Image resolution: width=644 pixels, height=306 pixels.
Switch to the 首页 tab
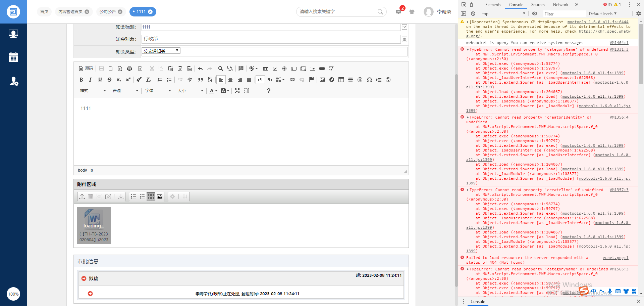coord(44,12)
